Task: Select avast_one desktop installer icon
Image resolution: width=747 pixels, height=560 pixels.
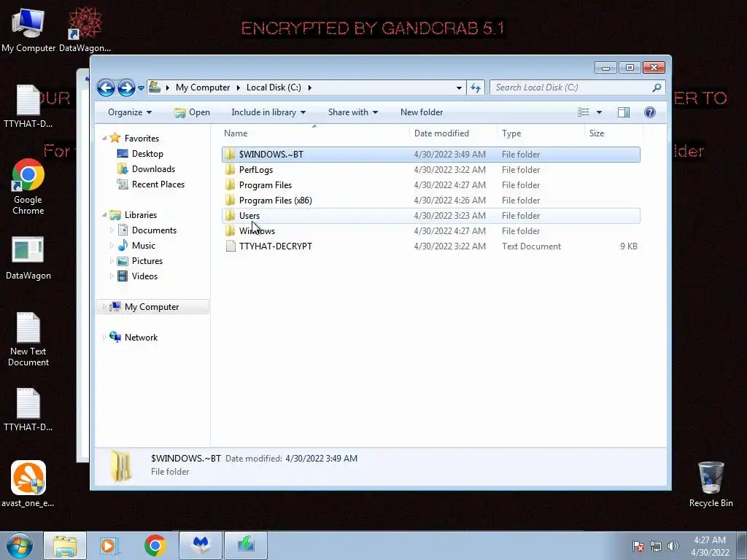Action: (x=28, y=484)
